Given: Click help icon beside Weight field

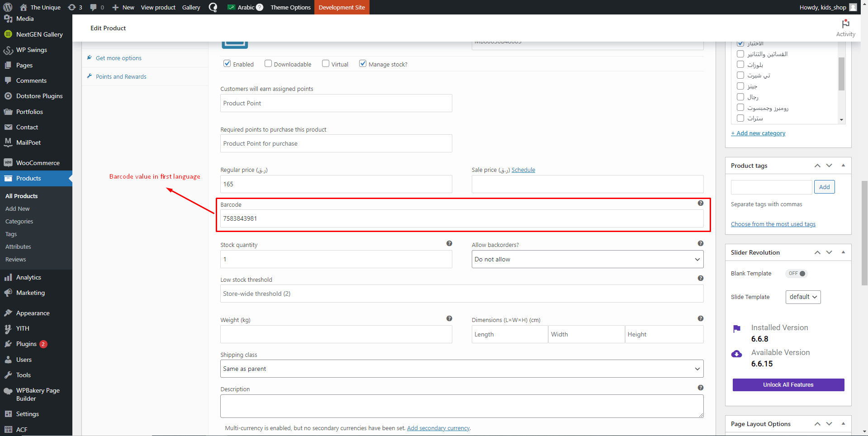Looking at the screenshot, I should pyautogui.click(x=449, y=318).
